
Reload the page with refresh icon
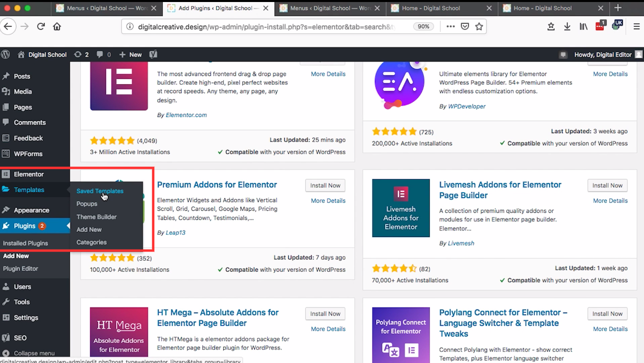coord(41,27)
